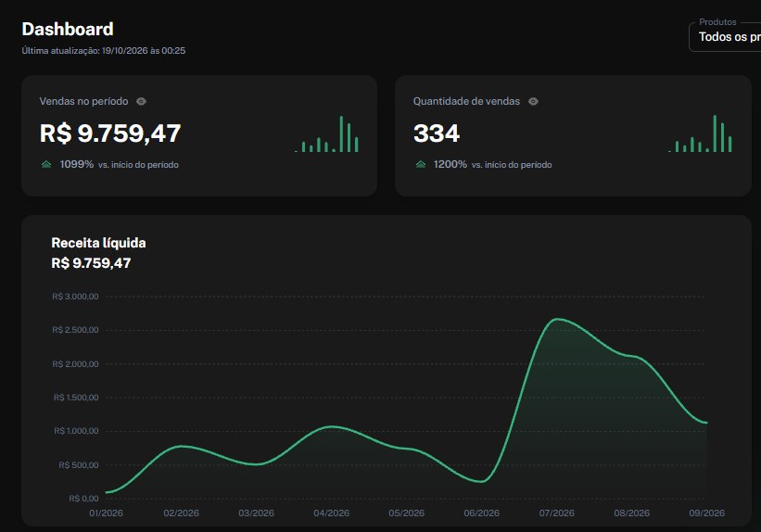
Task: Toggle visibility eye next to Vendas no período
Action: tap(141, 101)
